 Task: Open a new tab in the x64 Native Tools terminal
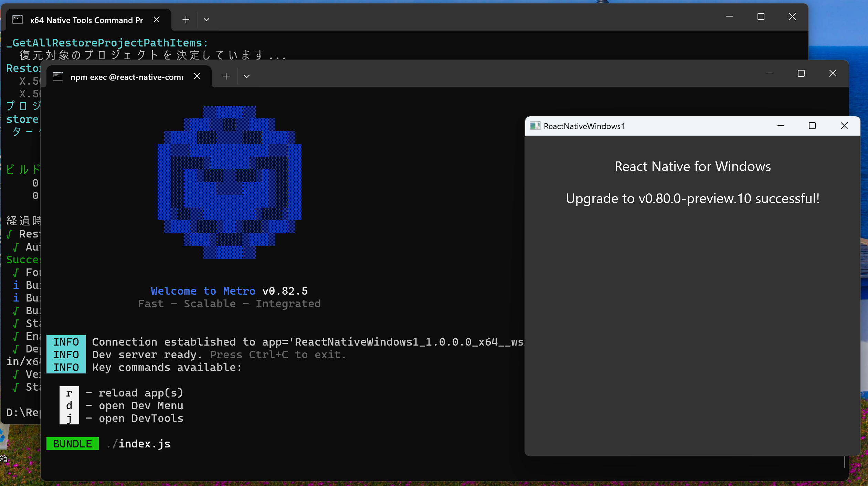pyautogui.click(x=185, y=19)
